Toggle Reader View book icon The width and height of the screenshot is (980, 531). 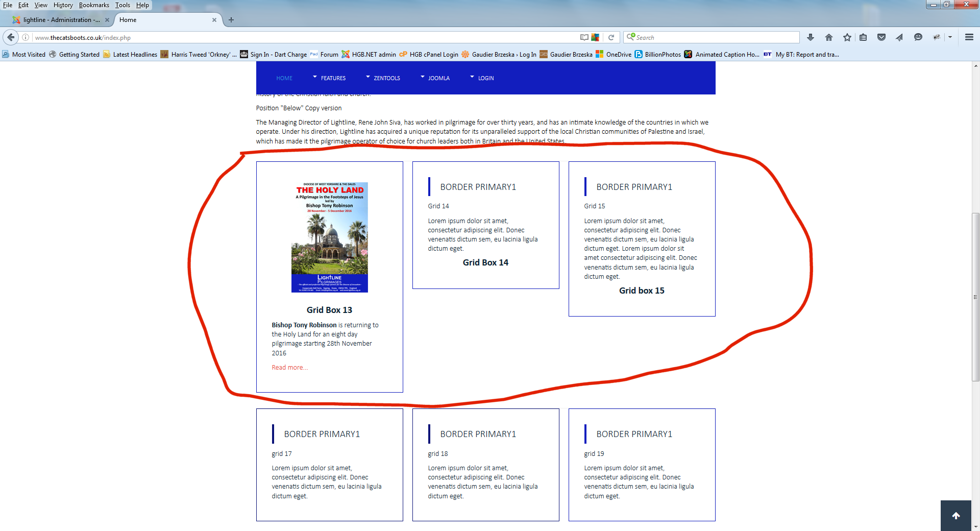click(584, 37)
